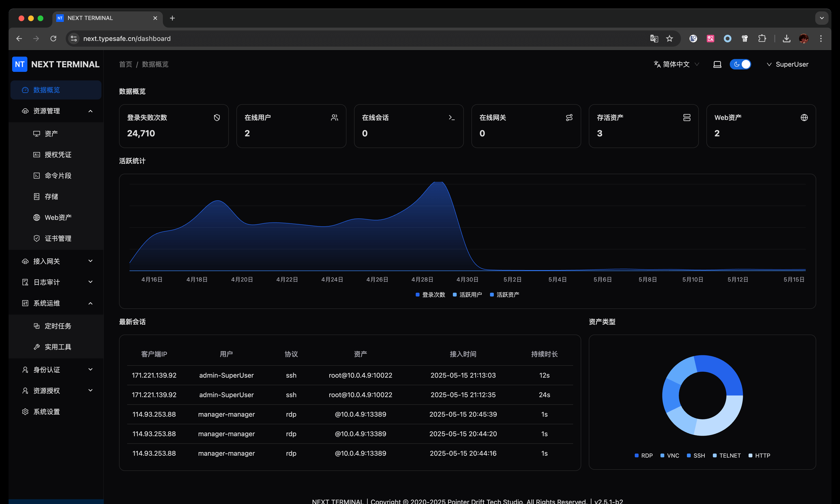Viewport: 840px width, 504px height.
Task: Click the RDP legend color swatch
Action: click(x=636, y=455)
